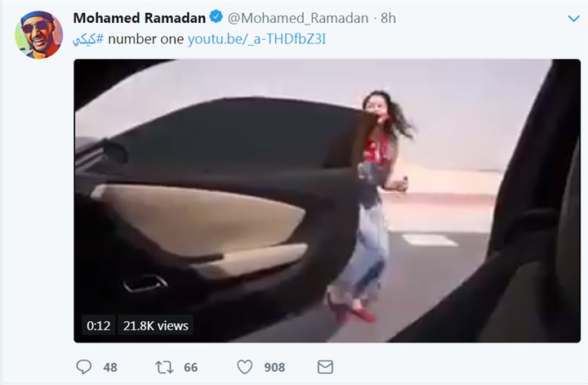Like the tweet with the heart icon

(x=245, y=367)
